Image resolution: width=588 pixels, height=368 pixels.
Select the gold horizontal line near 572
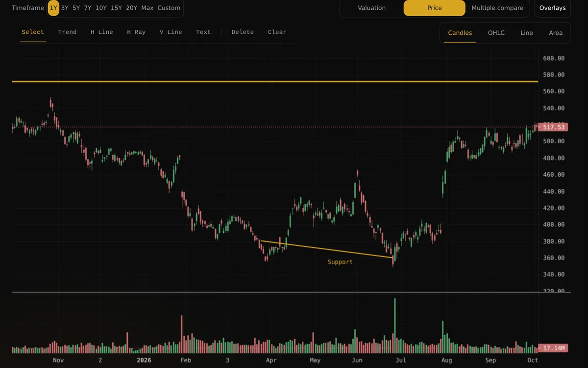(x=275, y=81)
